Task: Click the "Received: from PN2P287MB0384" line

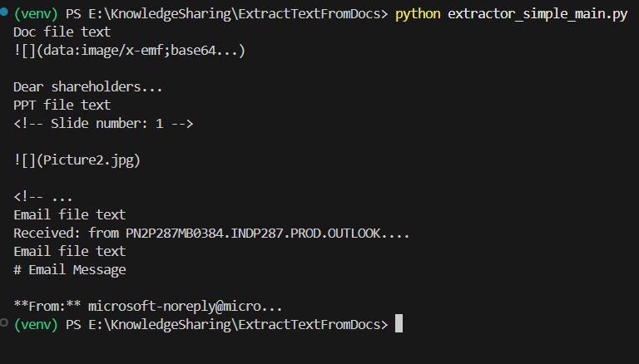Action: point(211,233)
